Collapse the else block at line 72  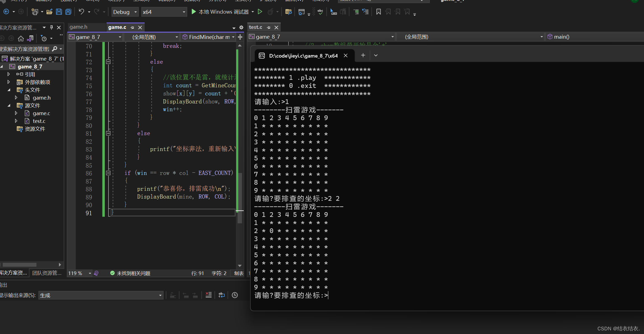click(108, 62)
